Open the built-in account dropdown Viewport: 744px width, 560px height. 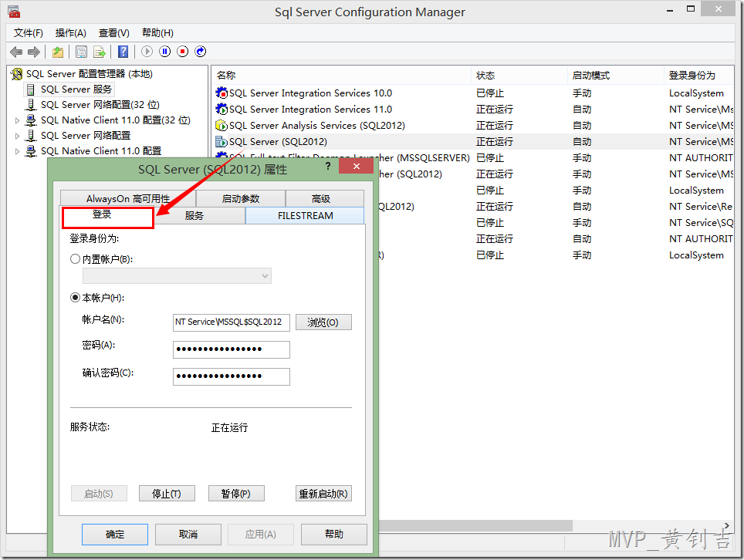coord(177,275)
